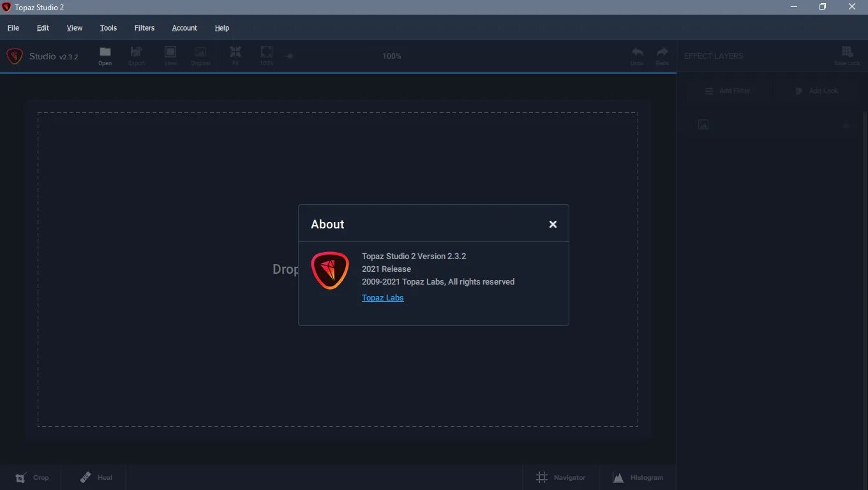Screen dimensions: 868x490
Task: Click the Add Look button
Action: coord(818,91)
